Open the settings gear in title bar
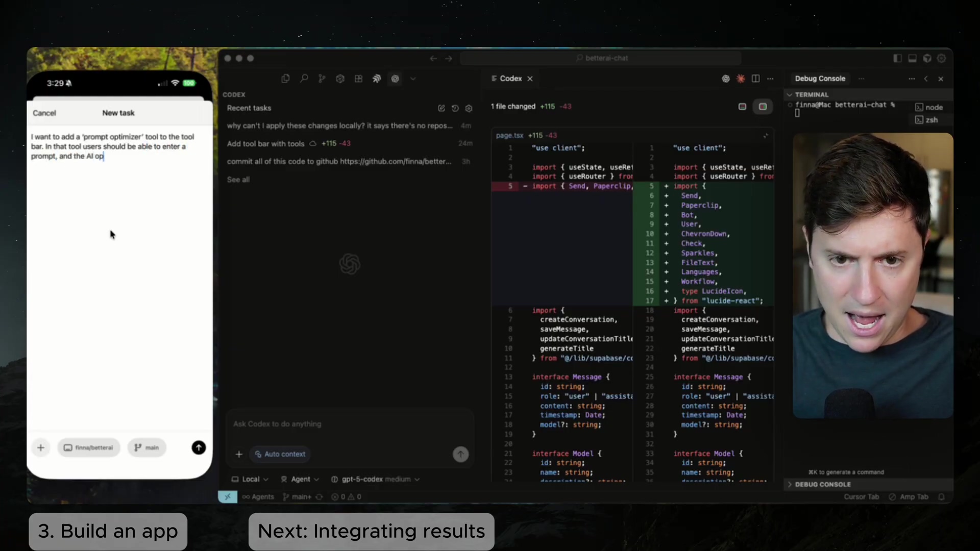 (x=942, y=58)
